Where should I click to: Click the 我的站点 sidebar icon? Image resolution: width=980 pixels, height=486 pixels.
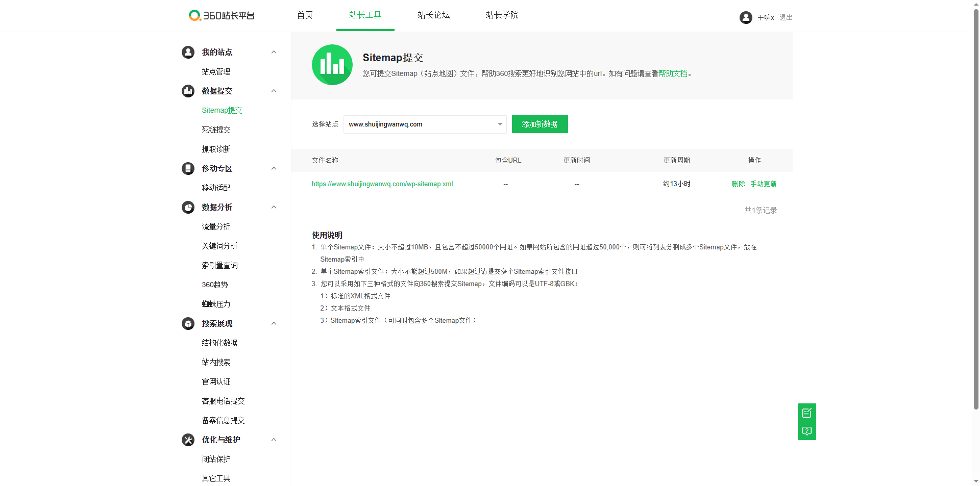[188, 52]
